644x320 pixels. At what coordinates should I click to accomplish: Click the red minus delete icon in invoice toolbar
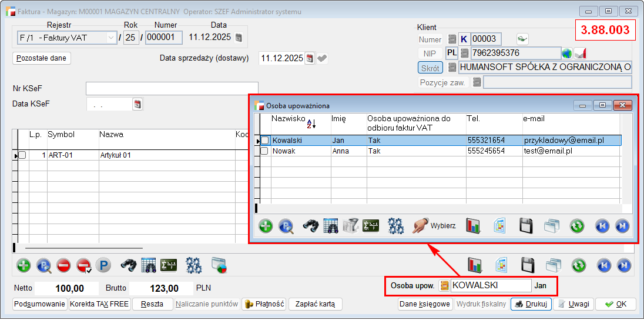pyautogui.click(x=63, y=265)
